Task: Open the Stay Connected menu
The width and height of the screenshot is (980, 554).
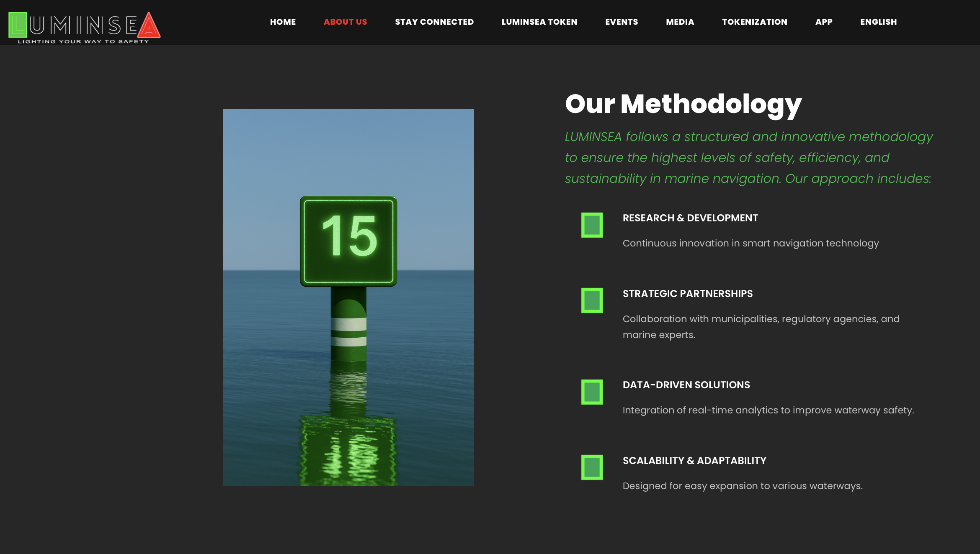Action: click(434, 22)
